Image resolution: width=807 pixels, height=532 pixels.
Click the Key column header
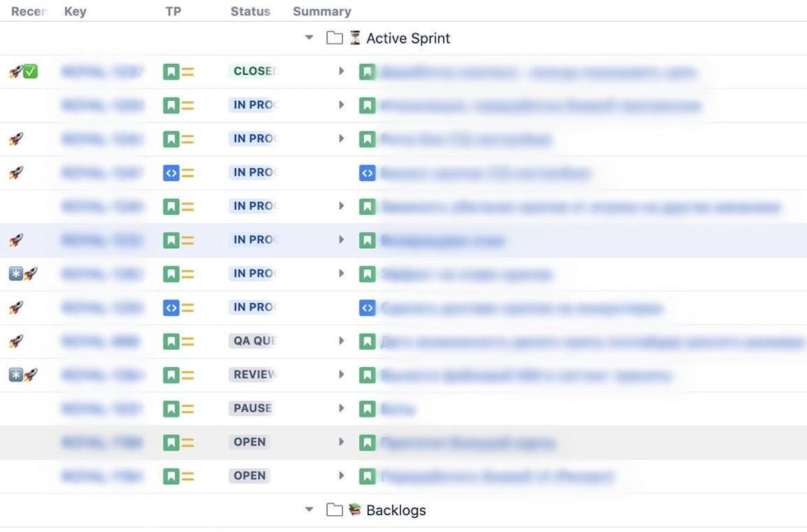click(x=75, y=11)
